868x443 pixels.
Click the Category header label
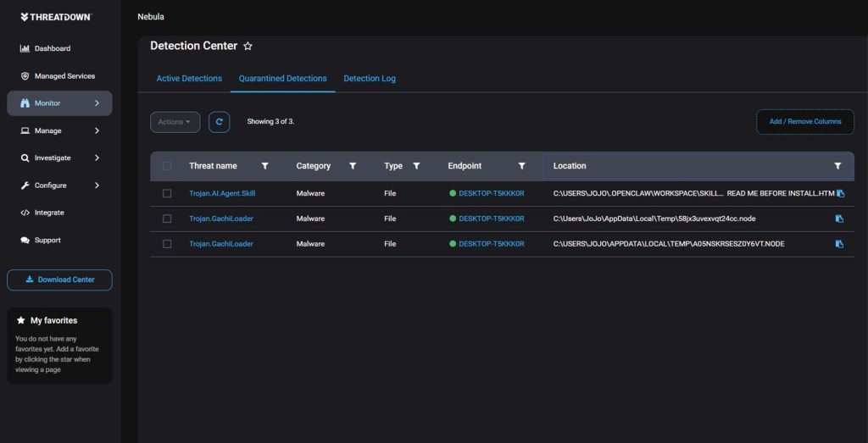(x=314, y=166)
